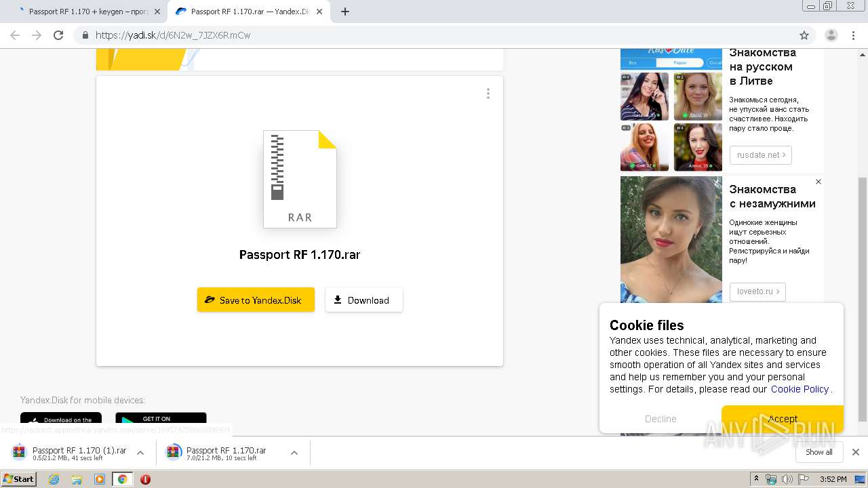Open Chrome's three-dot menu
This screenshot has width=868, height=488.
(x=854, y=35)
